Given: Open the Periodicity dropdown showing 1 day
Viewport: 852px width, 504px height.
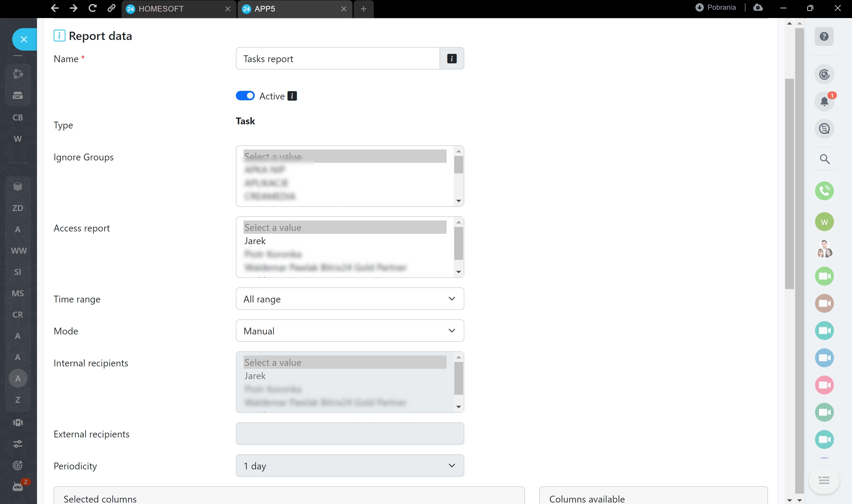Looking at the screenshot, I should 350,466.
